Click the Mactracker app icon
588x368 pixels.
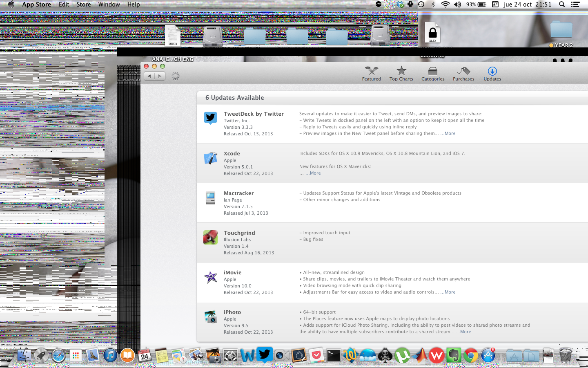(x=211, y=197)
